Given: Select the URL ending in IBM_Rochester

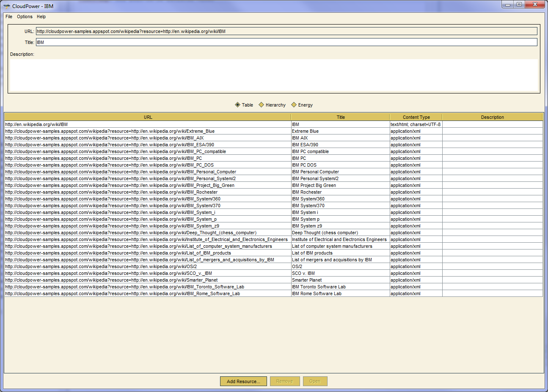Looking at the screenshot, I should tap(148, 192).
